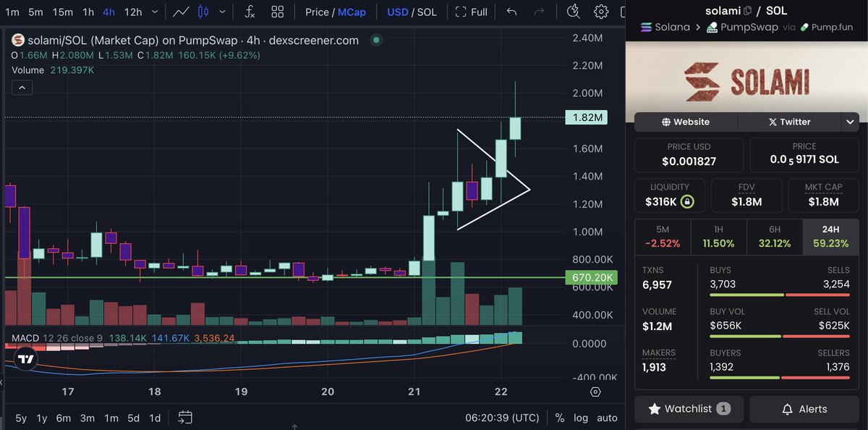Switch chart to Price display

click(317, 12)
